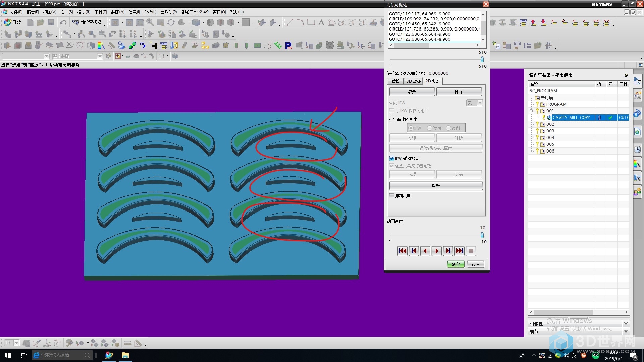Select the IPW radio button

pos(411,128)
